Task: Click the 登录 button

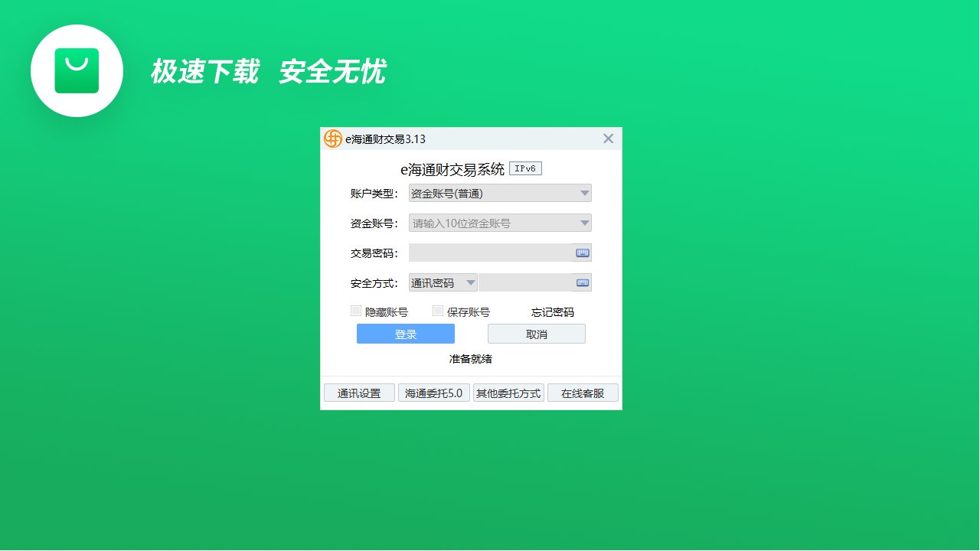Action: click(x=406, y=334)
